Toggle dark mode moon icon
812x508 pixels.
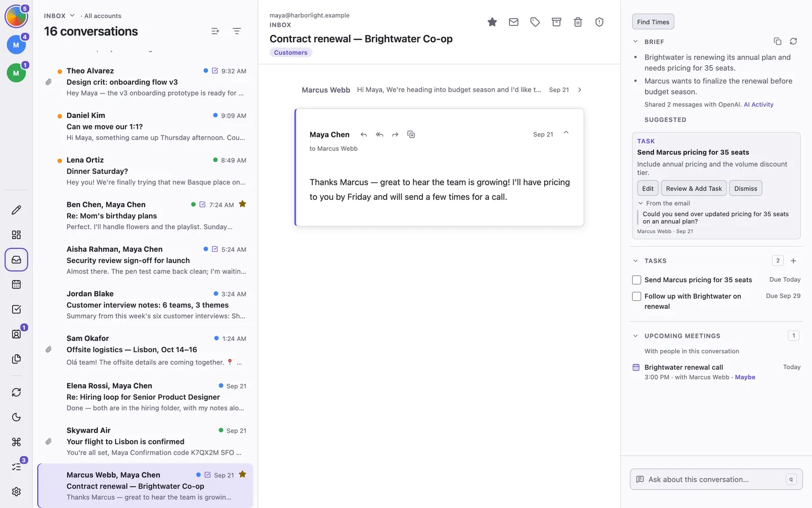pos(16,417)
